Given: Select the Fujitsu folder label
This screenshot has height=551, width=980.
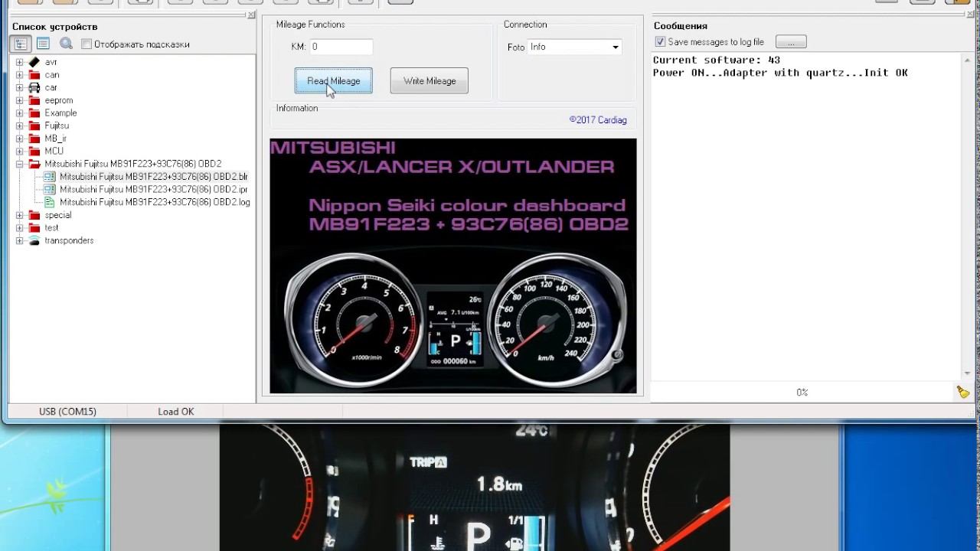Looking at the screenshot, I should point(57,126).
